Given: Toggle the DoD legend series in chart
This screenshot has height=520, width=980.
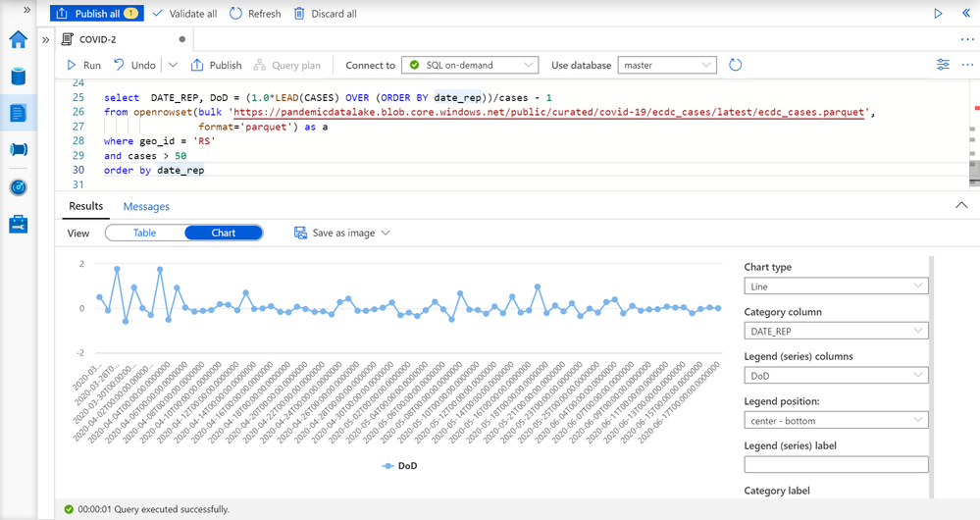Looking at the screenshot, I should [399, 466].
